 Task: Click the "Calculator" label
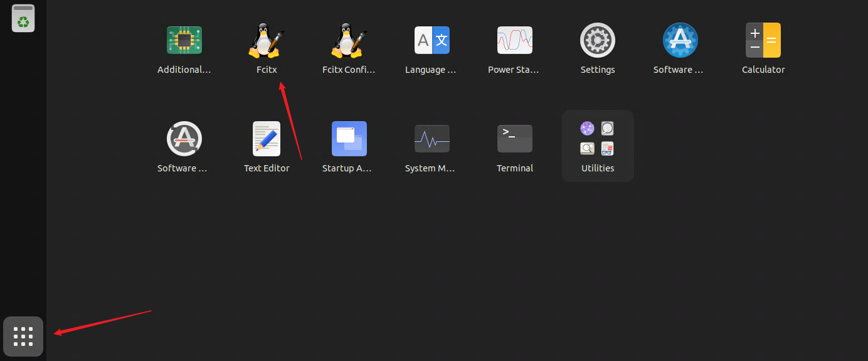(763, 70)
